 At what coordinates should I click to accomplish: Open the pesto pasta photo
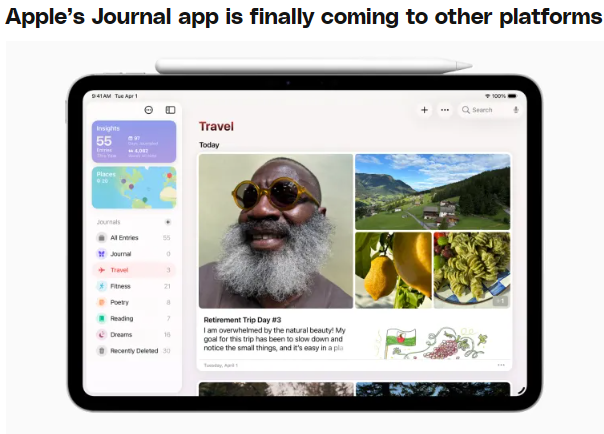(472, 270)
